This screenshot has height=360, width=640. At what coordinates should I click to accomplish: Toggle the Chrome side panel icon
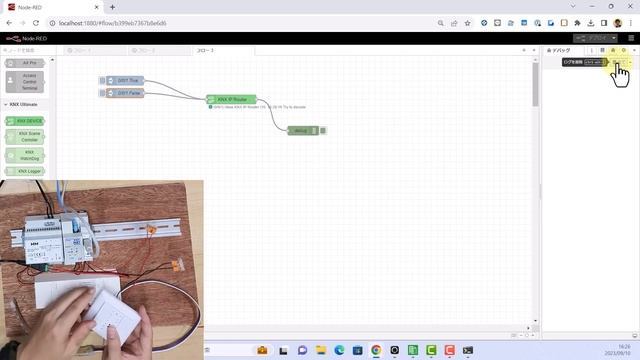[604, 23]
